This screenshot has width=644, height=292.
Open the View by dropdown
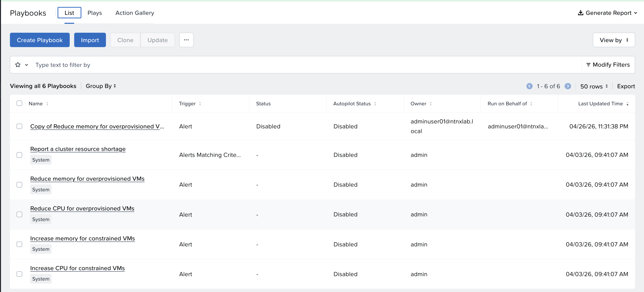tap(614, 40)
